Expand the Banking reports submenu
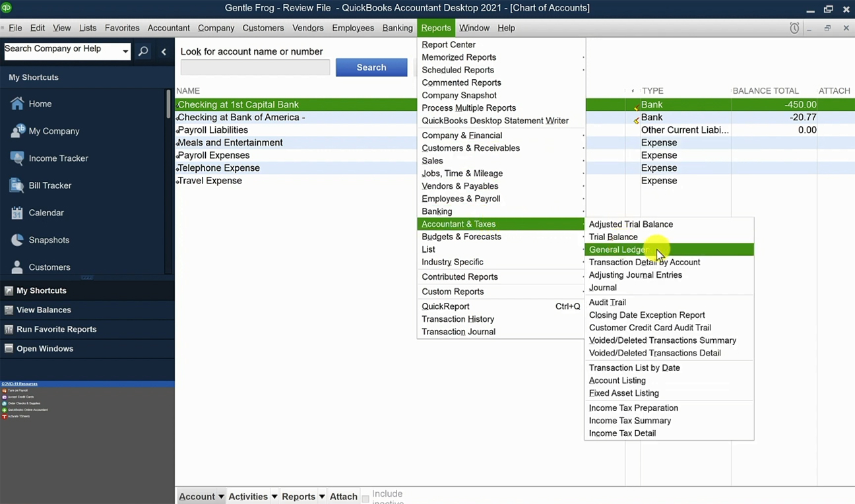Image resolution: width=855 pixels, height=504 pixels. tap(501, 212)
